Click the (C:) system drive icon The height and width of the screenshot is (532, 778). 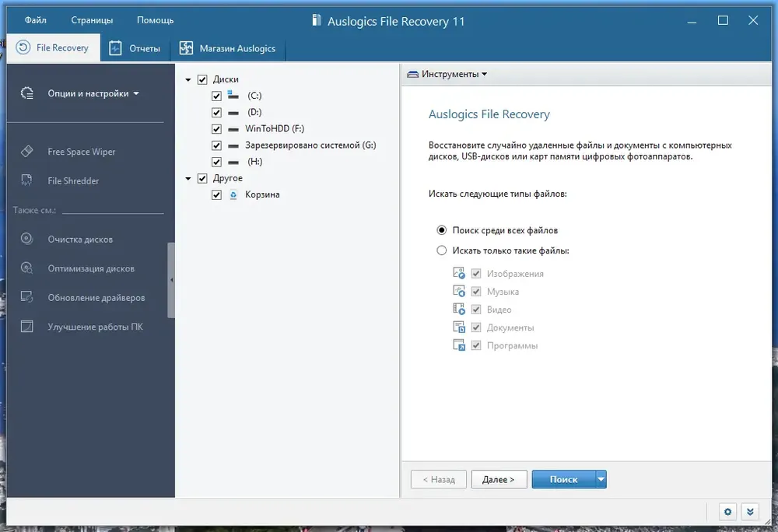pyautogui.click(x=233, y=95)
